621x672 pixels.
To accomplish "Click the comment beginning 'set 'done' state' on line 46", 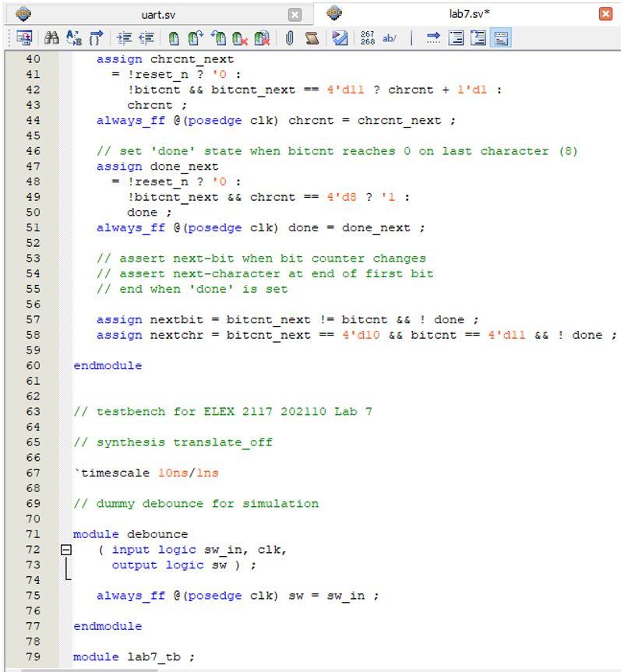I will tap(337, 151).
